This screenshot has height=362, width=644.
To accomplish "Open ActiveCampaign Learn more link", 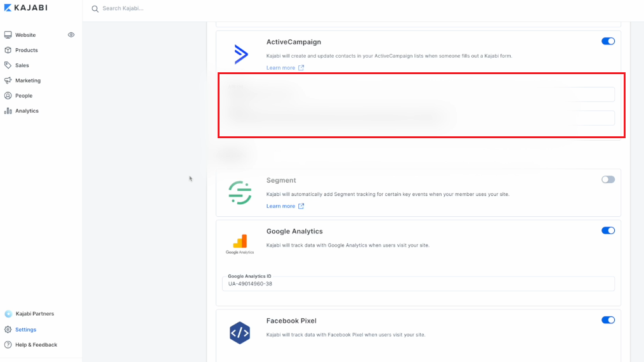I will click(x=280, y=68).
